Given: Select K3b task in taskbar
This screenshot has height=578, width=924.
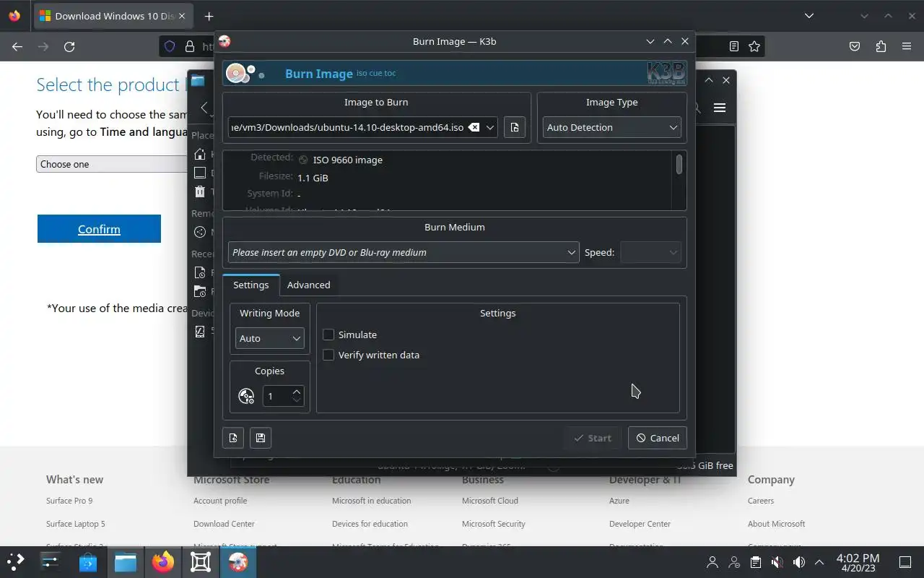Looking at the screenshot, I should [238, 561].
